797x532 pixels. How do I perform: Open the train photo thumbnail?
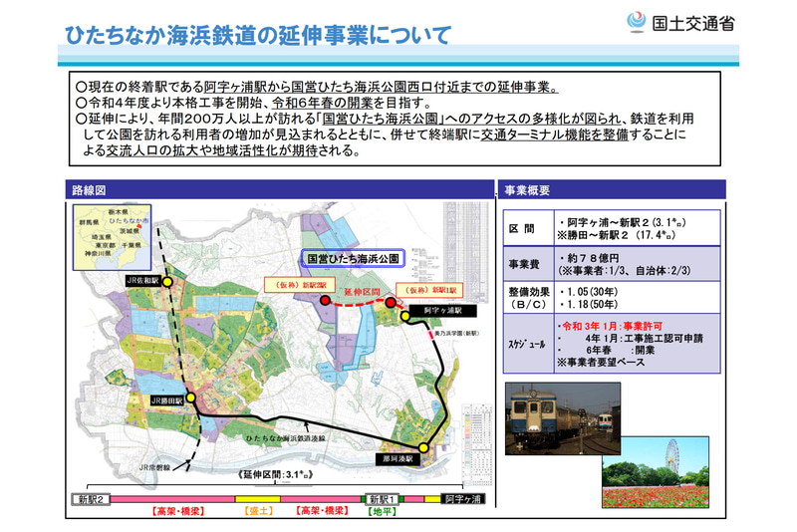[x=563, y=418]
